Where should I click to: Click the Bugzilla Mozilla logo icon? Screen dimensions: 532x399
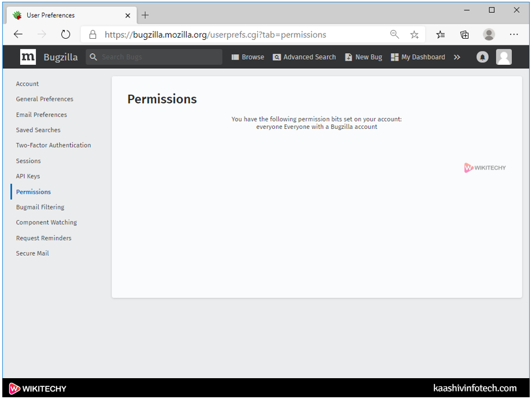tap(28, 57)
